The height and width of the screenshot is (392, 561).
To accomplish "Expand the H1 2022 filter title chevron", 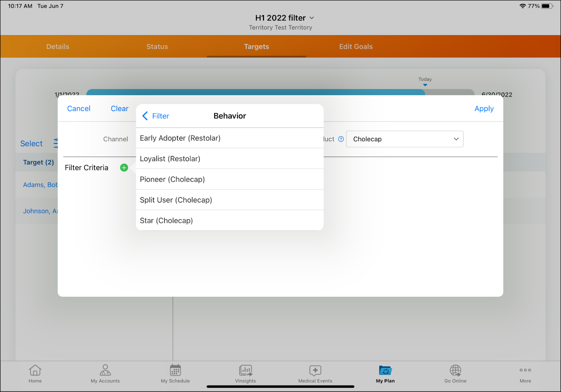I will tap(312, 18).
